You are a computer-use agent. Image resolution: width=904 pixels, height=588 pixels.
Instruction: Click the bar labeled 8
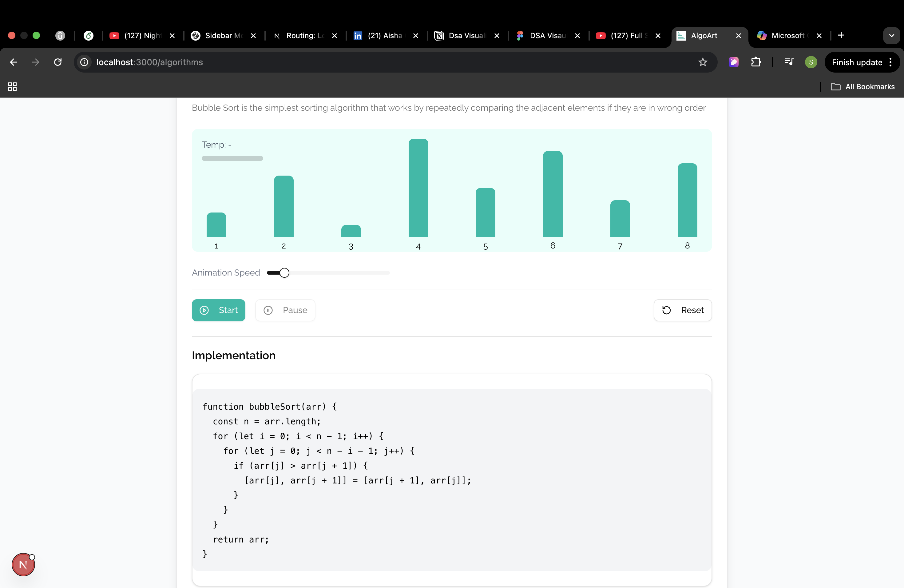(x=688, y=200)
